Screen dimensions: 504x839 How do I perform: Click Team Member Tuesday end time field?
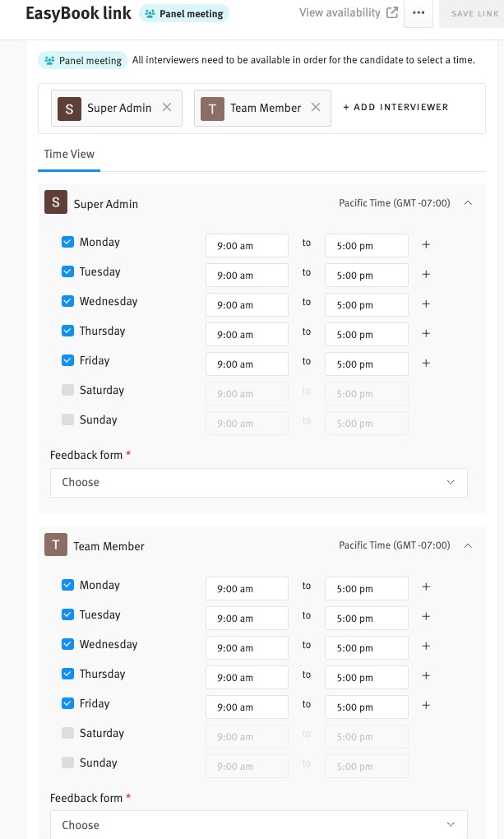click(x=367, y=618)
